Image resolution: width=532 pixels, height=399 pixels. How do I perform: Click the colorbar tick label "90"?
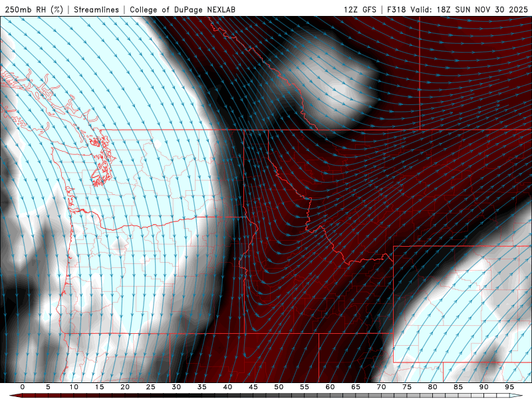click(x=484, y=387)
